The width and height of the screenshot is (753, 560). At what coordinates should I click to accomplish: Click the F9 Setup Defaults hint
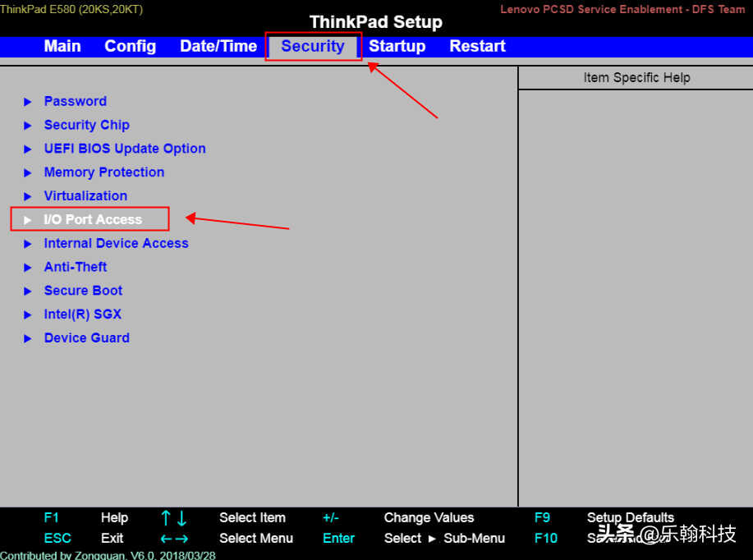pos(604,518)
